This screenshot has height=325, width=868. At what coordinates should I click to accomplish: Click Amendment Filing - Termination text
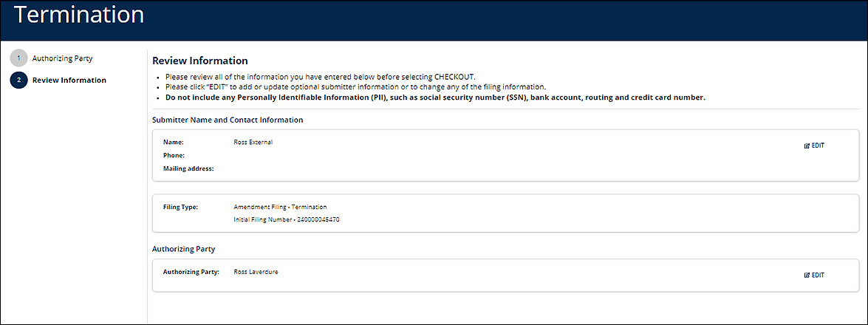point(280,208)
